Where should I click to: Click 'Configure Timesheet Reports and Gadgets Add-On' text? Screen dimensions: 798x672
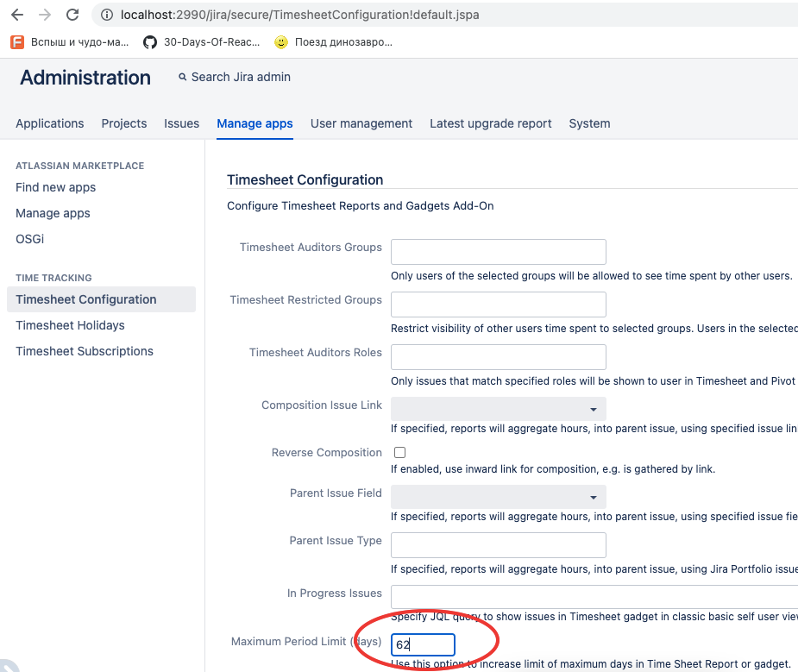tap(361, 205)
